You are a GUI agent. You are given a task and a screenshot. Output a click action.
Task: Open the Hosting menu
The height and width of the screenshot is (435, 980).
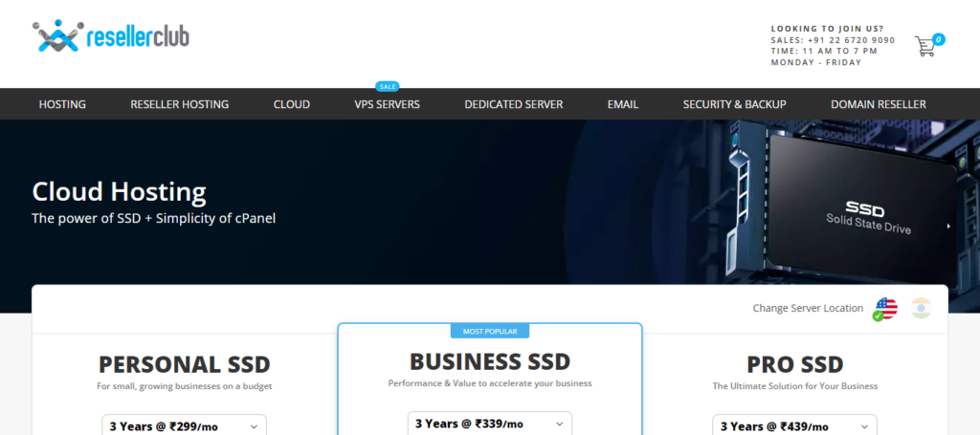click(62, 104)
